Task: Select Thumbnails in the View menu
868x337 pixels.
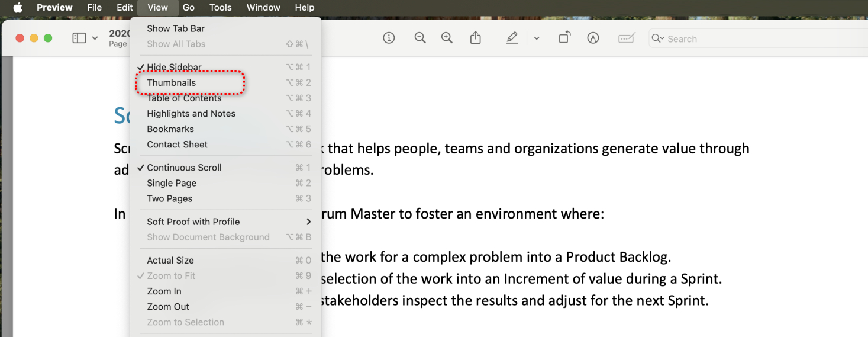Action: point(172,83)
